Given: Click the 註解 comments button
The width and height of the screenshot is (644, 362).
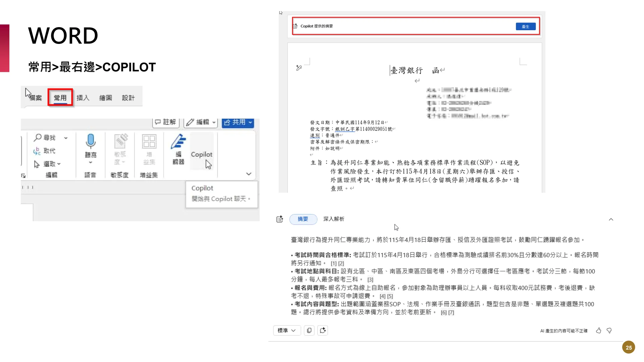Looking at the screenshot, I should tap(166, 122).
